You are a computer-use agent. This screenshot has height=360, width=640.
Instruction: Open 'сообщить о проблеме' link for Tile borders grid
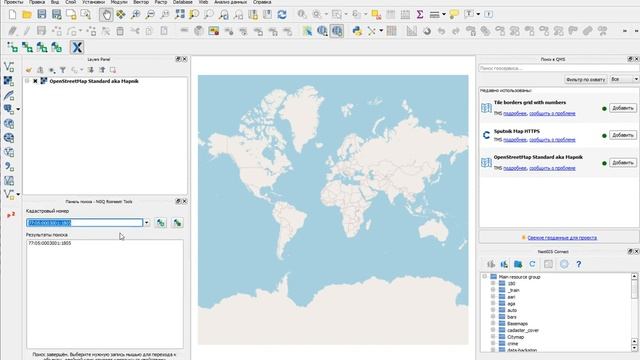point(552,113)
